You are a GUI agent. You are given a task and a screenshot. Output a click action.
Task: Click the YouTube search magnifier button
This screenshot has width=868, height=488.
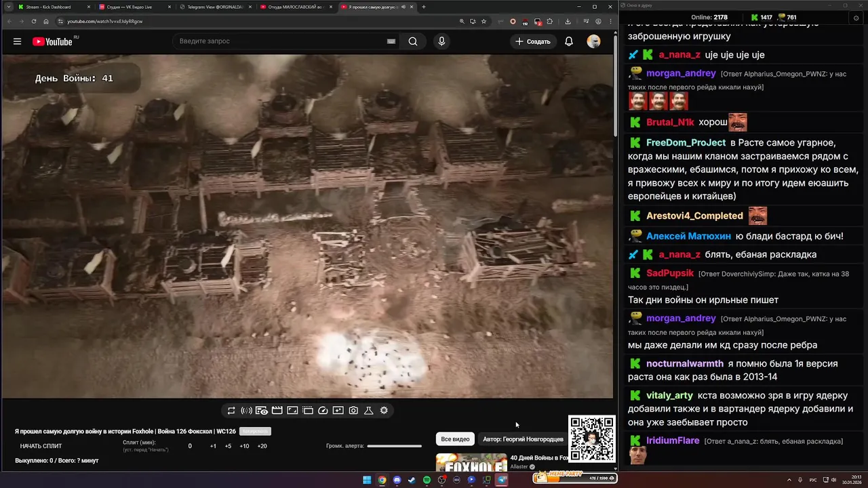tap(413, 41)
